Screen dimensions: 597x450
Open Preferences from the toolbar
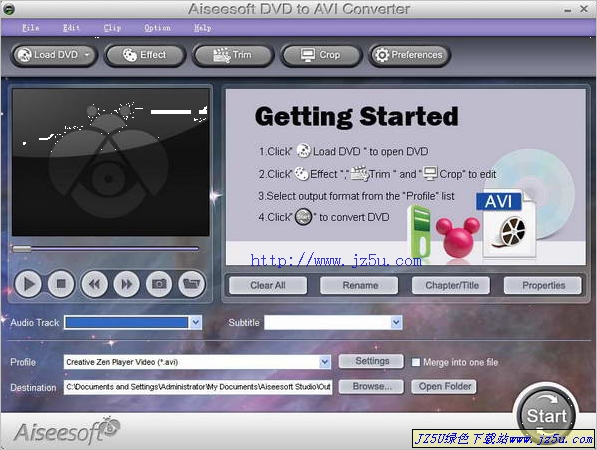409,55
